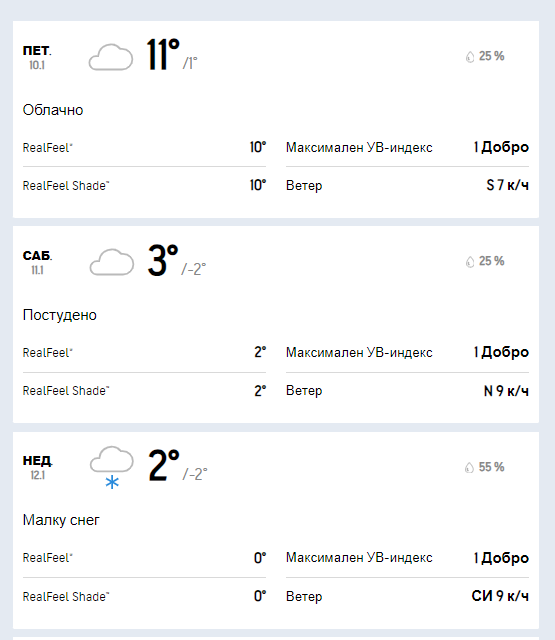The height and width of the screenshot is (640, 555).
Task: Click the 3° high temperature for Saturday
Action: click(x=163, y=260)
